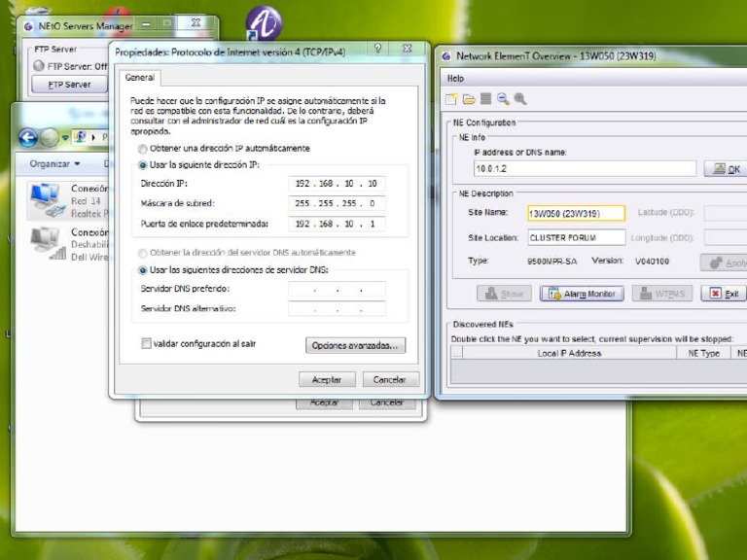
Task: Open the Explorer recent locations dropdown arrow
Action: 64,138
